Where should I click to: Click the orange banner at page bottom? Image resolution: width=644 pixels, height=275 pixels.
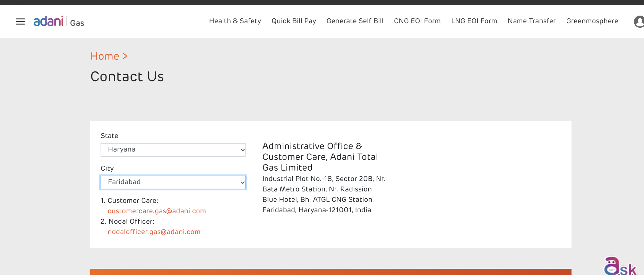(x=330, y=272)
